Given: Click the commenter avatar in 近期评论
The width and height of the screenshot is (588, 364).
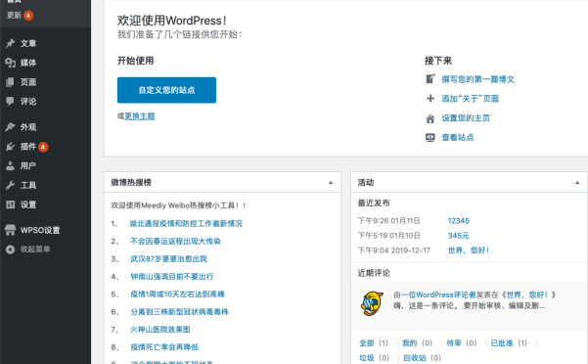Looking at the screenshot, I should coord(372,303).
